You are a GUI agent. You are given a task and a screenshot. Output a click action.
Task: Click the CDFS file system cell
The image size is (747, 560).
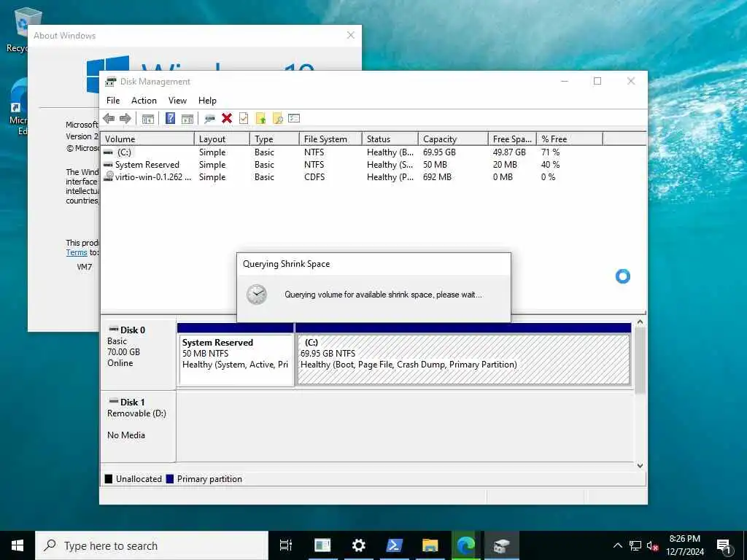(314, 177)
